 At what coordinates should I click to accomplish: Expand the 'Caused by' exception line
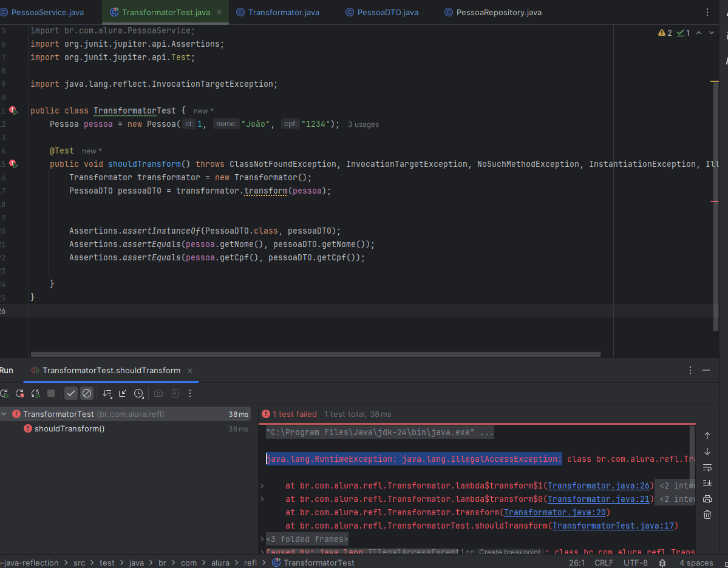tap(262, 552)
